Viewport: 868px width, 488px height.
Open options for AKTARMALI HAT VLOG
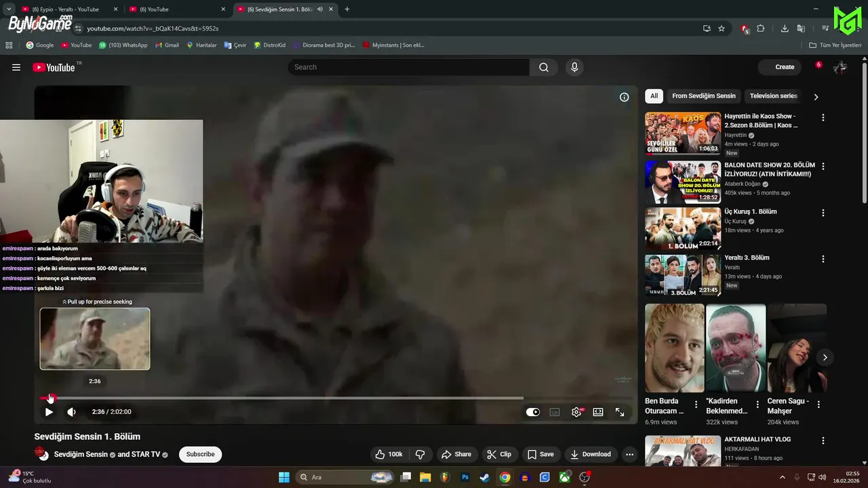(823, 441)
